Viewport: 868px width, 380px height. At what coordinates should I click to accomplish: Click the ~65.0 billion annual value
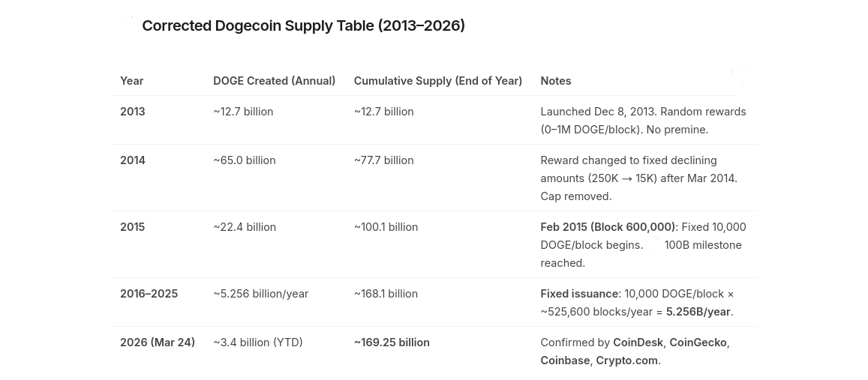(244, 160)
